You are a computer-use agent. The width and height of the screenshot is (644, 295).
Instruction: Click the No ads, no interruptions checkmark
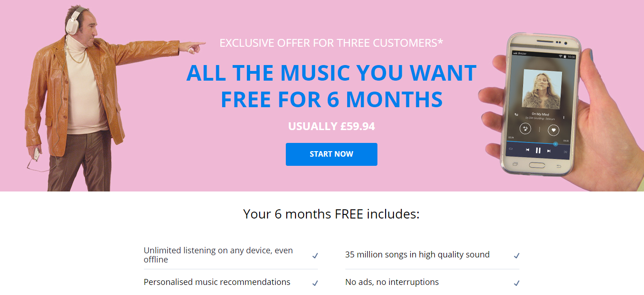(517, 283)
